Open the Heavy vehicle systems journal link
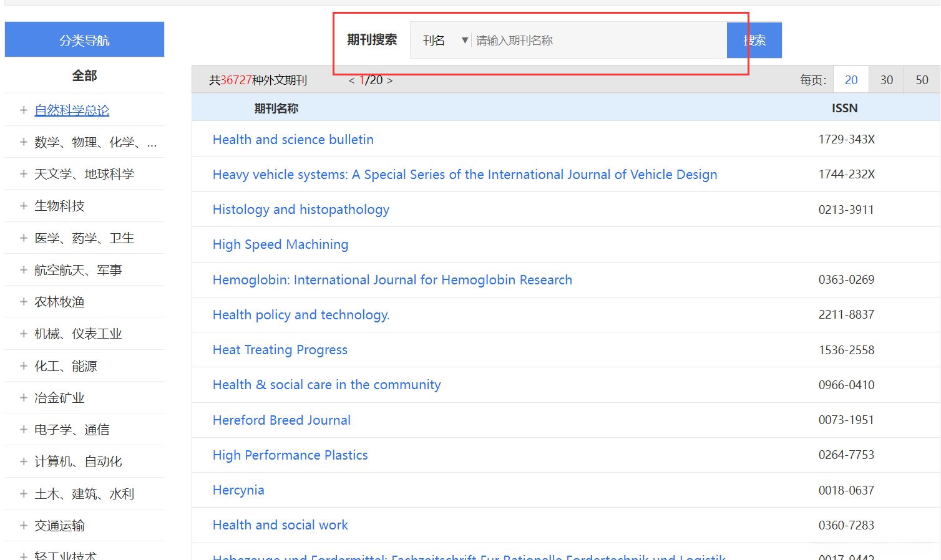941x560 pixels. pos(465,175)
